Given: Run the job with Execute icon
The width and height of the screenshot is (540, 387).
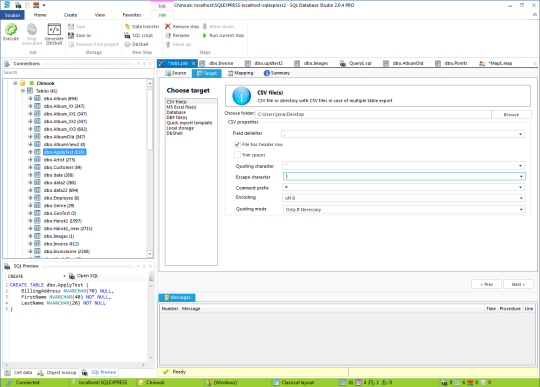Looking at the screenshot, I should 11,32.
